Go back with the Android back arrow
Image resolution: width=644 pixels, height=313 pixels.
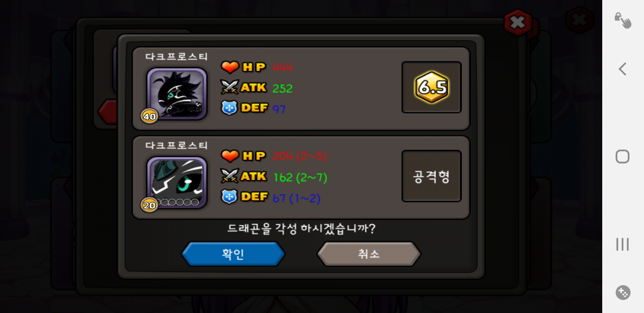(x=623, y=69)
